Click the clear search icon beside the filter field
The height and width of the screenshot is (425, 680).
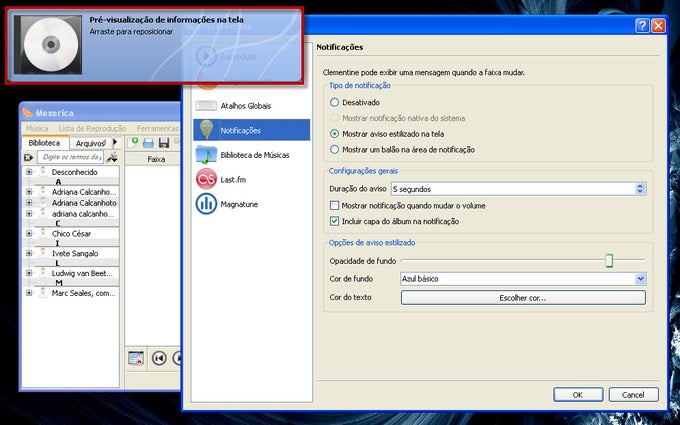coord(29,157)
